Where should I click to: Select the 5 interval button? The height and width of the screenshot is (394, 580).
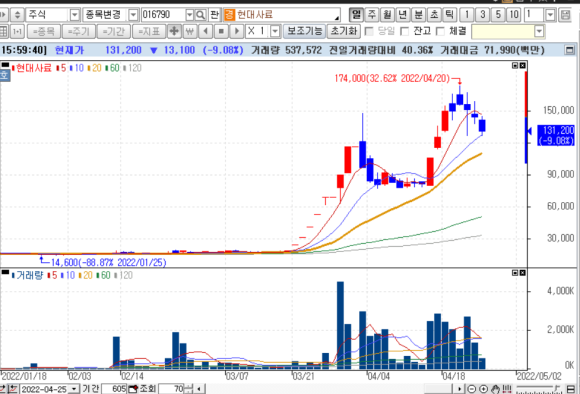click(x=498, y=15)
